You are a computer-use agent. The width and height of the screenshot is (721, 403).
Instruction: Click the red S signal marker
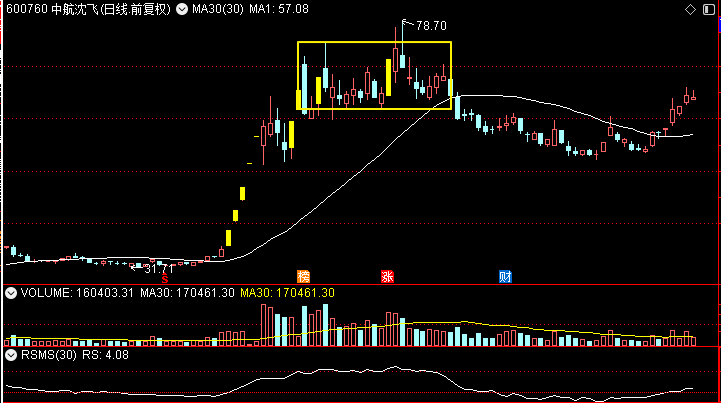pyautogui.click(x=165, y=279)
